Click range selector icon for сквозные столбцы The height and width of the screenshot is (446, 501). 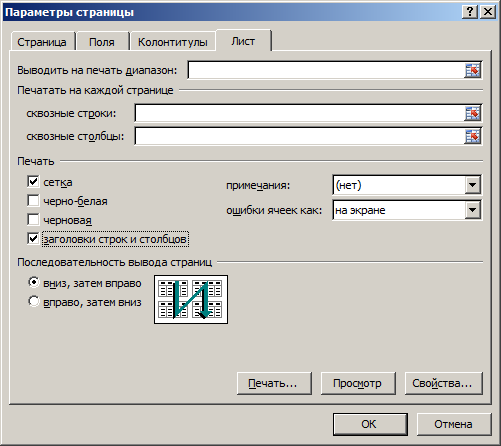coord(473,136)
